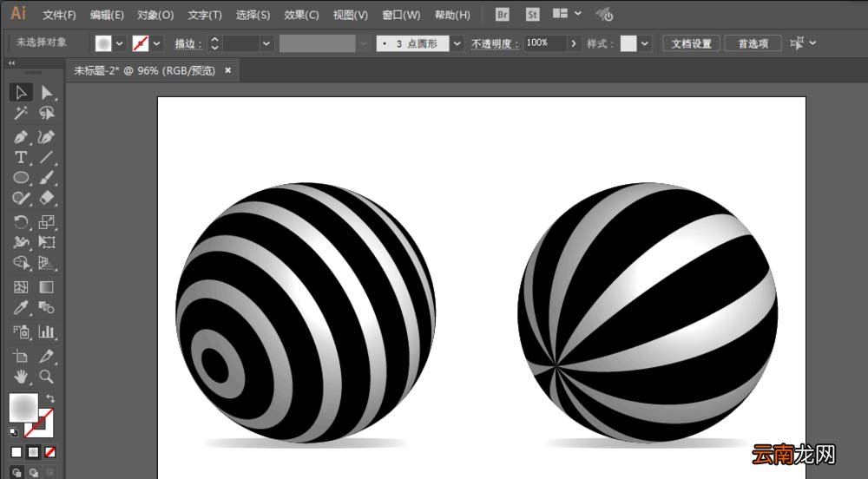The height and width of the screenshot is (479, 868).
Task: Select the Blend tool
Action: coord(47,307)
